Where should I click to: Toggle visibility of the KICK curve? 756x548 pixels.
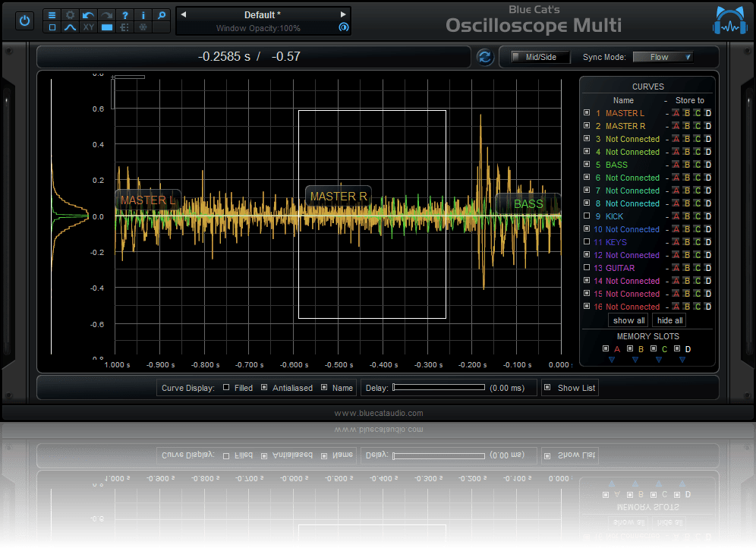tap(586, 216)
